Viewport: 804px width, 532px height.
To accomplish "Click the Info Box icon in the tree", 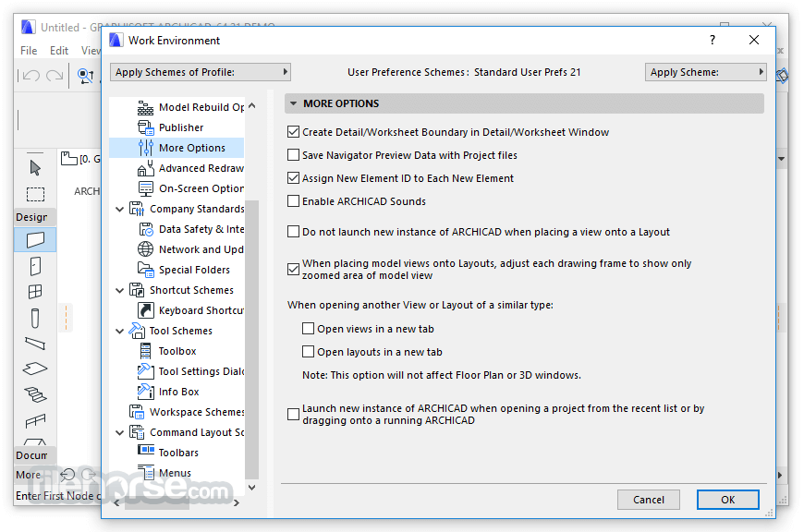I will [146, 392].
